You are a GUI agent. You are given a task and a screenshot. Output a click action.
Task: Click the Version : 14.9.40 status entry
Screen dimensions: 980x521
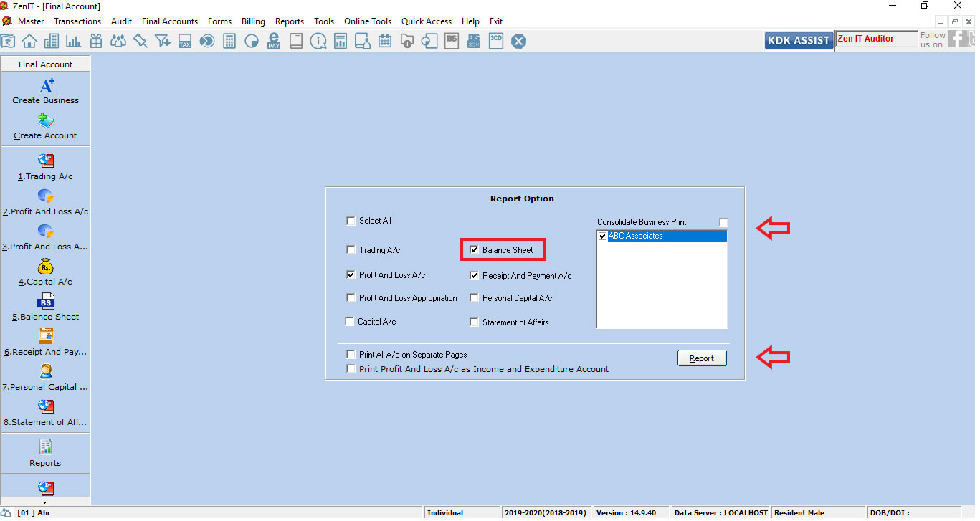tap(631, 512)
